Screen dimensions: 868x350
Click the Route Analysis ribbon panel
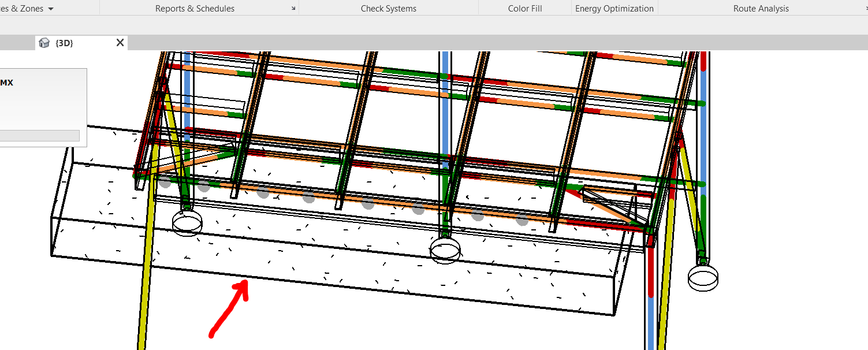pyautogui.click(x=761, y=8)
